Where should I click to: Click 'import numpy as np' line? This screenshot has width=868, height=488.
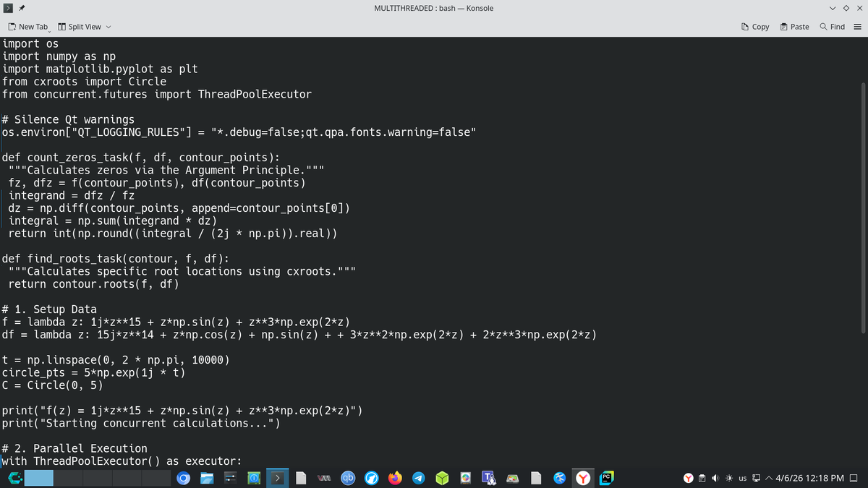point(59,56)
